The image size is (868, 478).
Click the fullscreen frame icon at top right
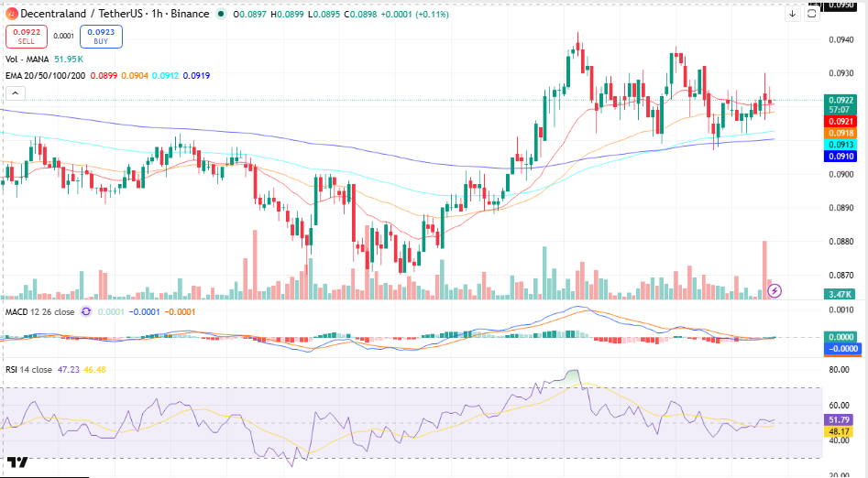811,14
